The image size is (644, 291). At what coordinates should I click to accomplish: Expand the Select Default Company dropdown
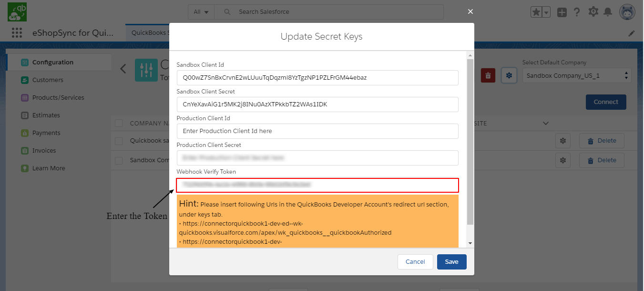577,76
